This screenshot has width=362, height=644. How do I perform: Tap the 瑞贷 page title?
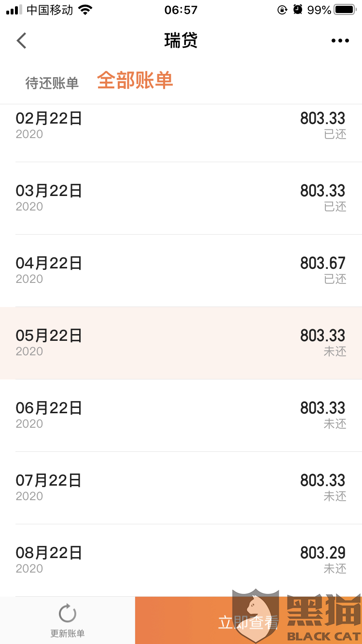181,41
